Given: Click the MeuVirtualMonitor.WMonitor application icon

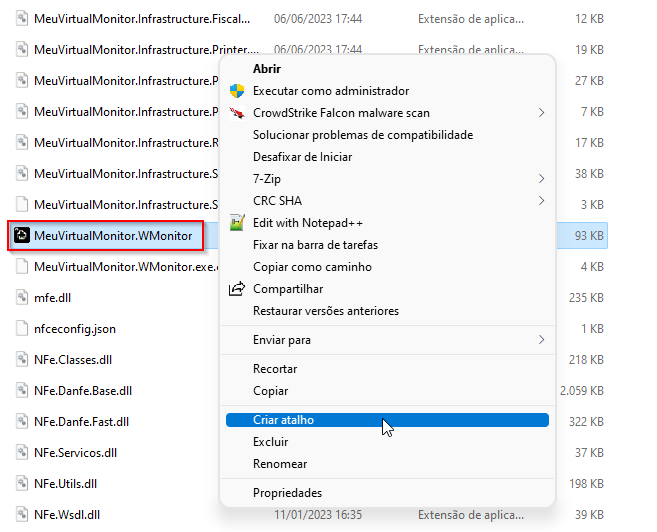Looking at the screenshot, I should [x=21, y=236].
